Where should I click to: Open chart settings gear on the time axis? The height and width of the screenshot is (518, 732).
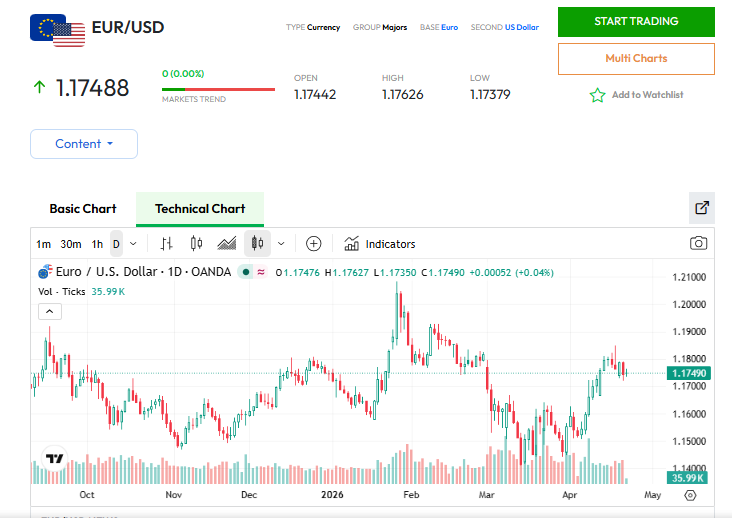point(690,495)
